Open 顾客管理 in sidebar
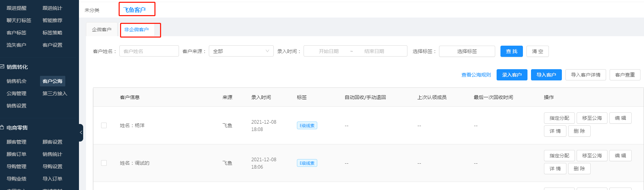Image resolution: width=644 pixels, height=190 pixels. (x=16, y=142)
